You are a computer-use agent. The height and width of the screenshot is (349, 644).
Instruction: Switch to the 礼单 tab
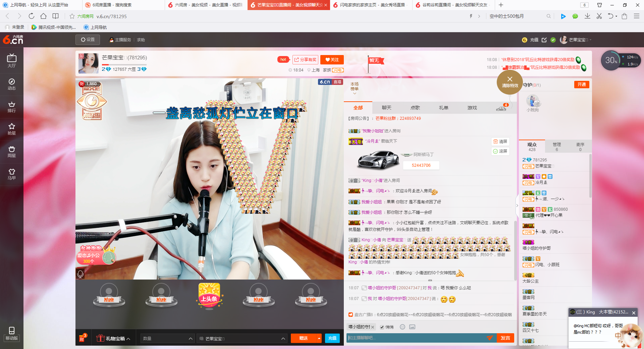pos(443,108)
